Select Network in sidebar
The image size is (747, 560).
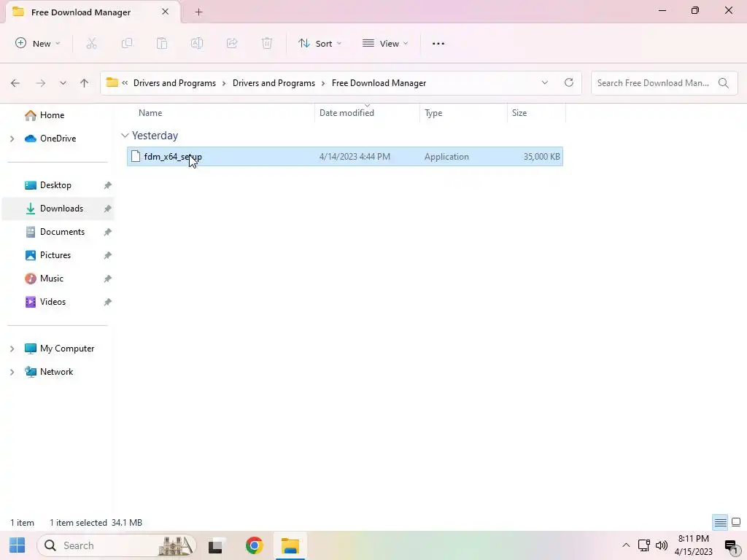click(56, 371)
